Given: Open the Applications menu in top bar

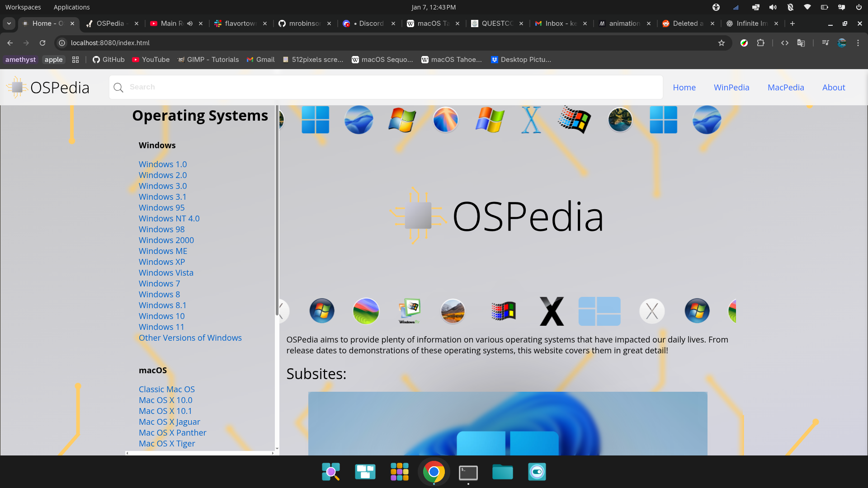Looking at the screenshot, I should point(71,7).
